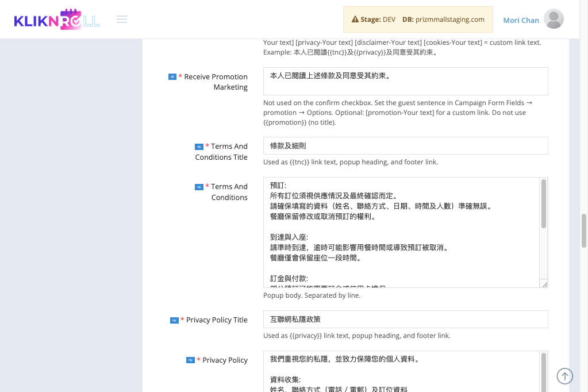Open the KLIKNROLL logo home link
The image size is (588, 392).
[x=57, y=19]
